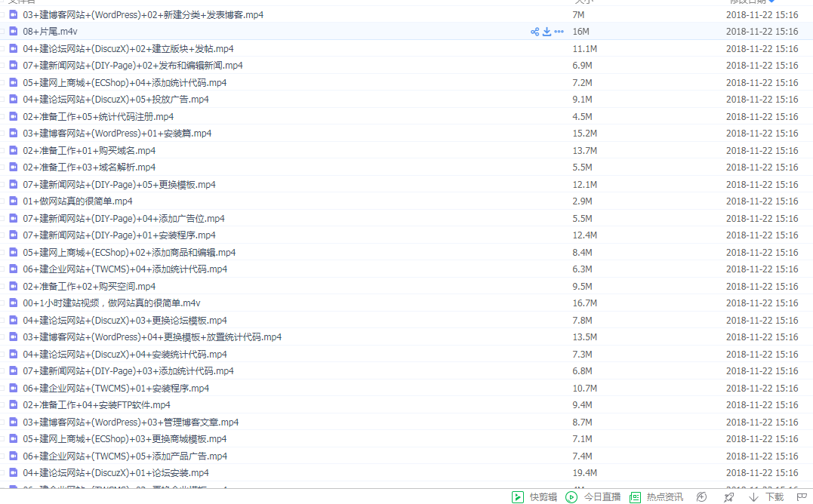This screenshot has height=504, width=813.
Task: Open 03+建博客网站+(WordPress)+01+安装篇.mp4
Action: (x=117, y=134)
